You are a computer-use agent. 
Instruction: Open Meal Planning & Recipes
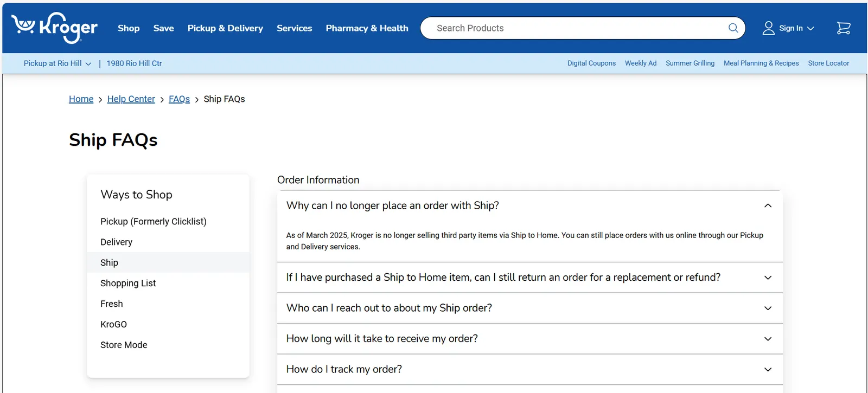(x=761, y=63)
